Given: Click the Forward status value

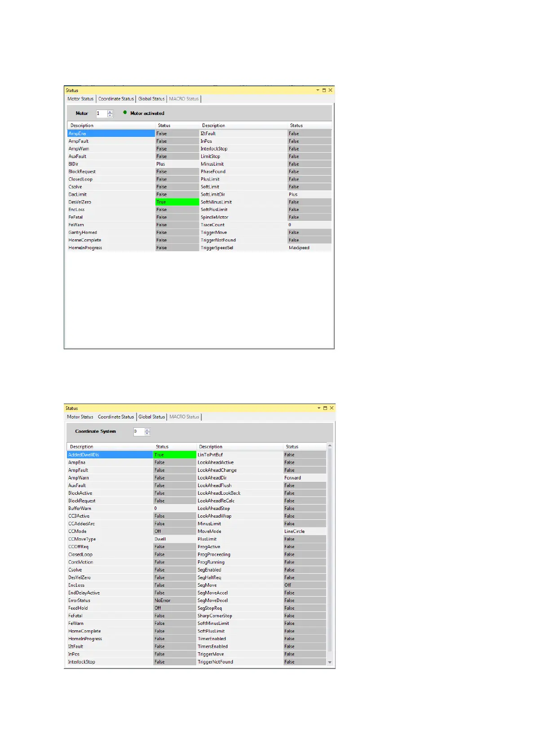Looking at the screenshot, I should coord(292,478).
